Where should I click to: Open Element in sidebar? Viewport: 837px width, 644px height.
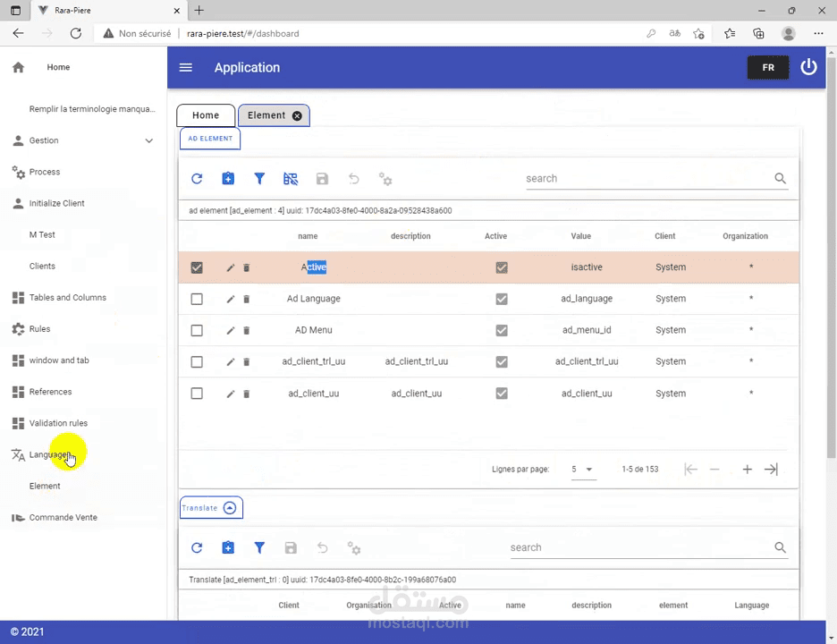click(45, 487)
